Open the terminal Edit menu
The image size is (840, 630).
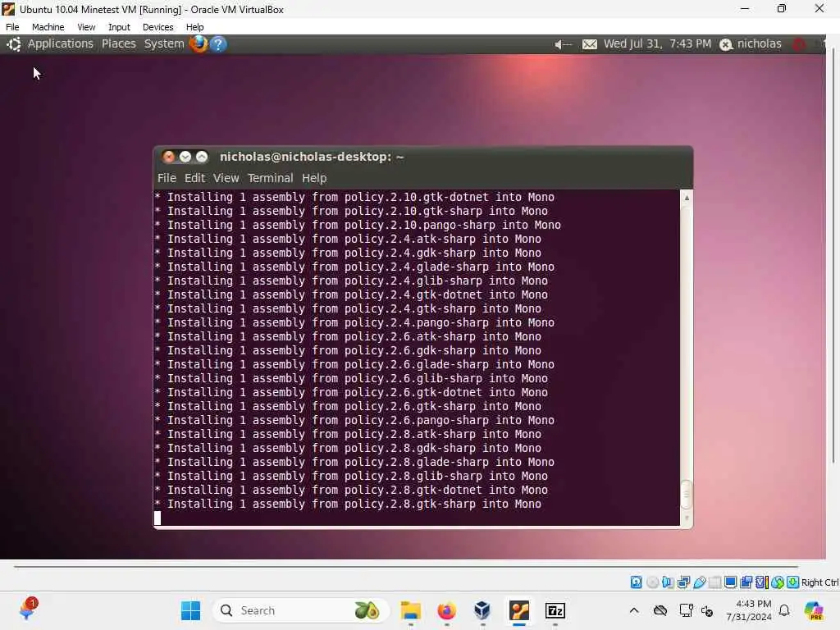194,178
